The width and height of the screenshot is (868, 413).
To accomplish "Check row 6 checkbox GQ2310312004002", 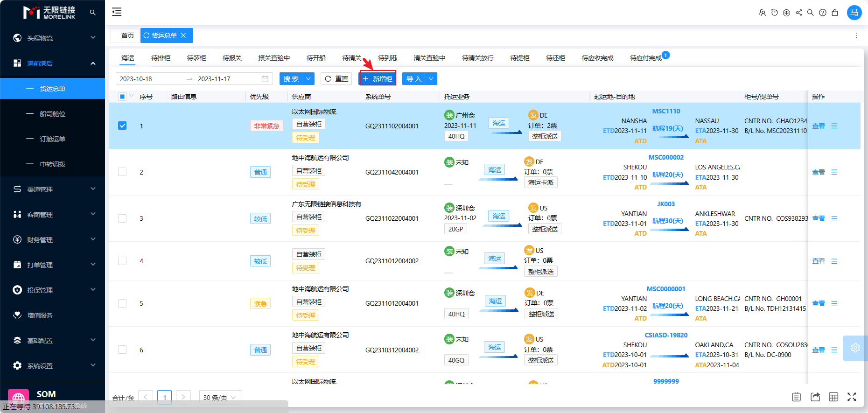I will click(x=122, y=350).
